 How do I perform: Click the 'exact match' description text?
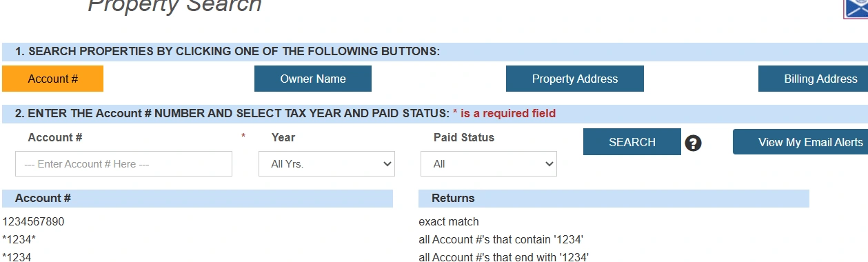(449, 222)
